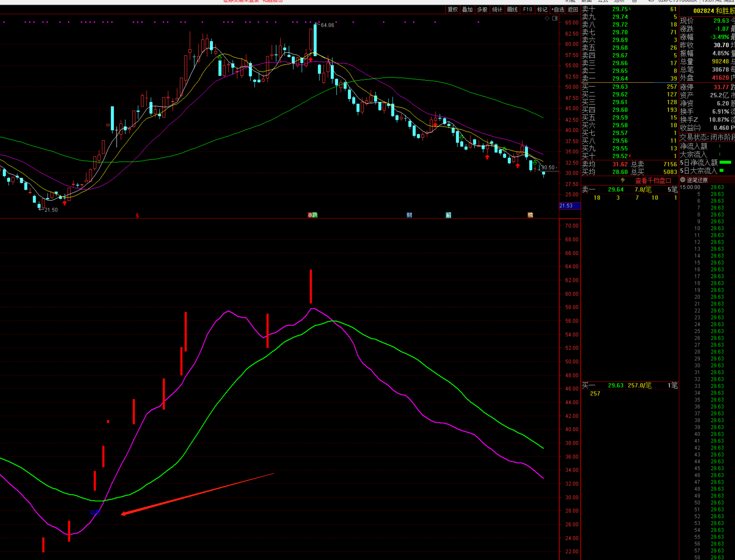Image resolution: width=735 pixels, height=560 pixels.
Task: Click the 21.50 low price label
Action: (x=51, y=210)
